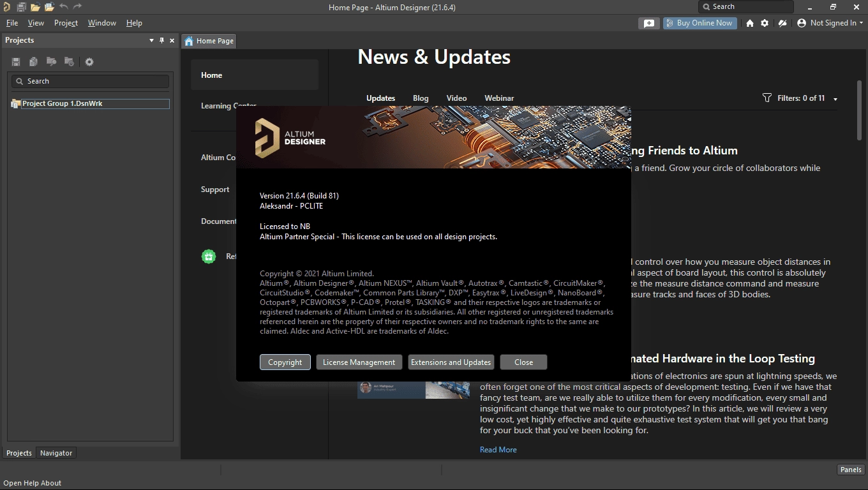
Task: Select Home in the Home Page sidebar
Action: point(255,75)
